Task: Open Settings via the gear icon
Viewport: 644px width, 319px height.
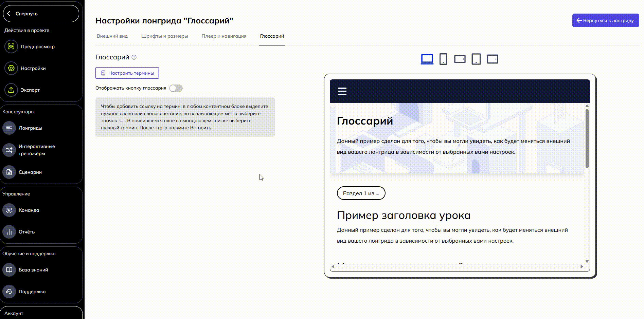Action: coord(11,68)
